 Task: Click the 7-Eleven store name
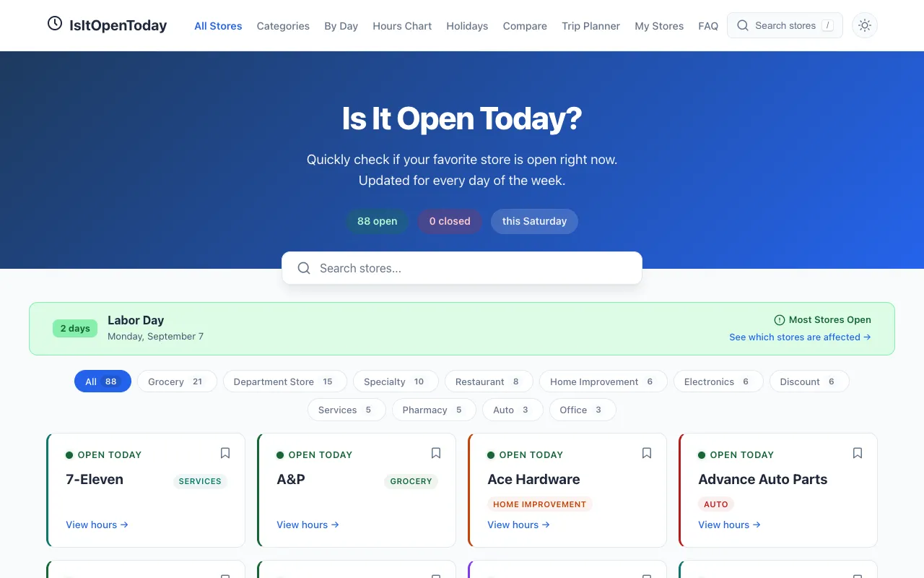click(x=95, y=479)
